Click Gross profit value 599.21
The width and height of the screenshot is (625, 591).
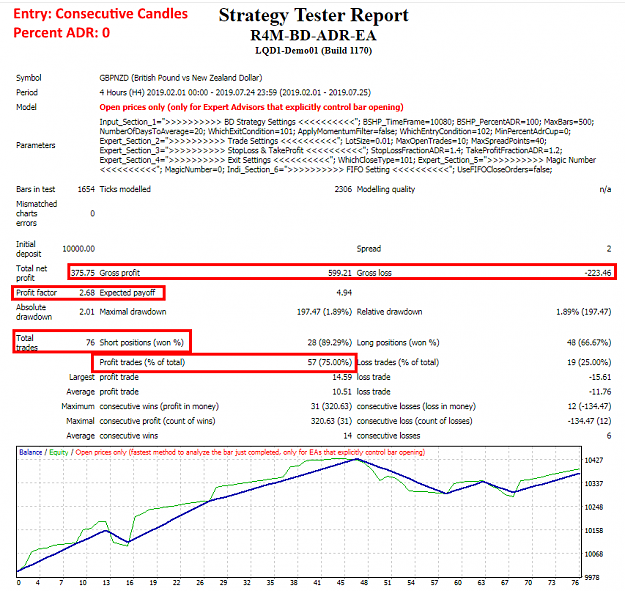pos(340,273)
